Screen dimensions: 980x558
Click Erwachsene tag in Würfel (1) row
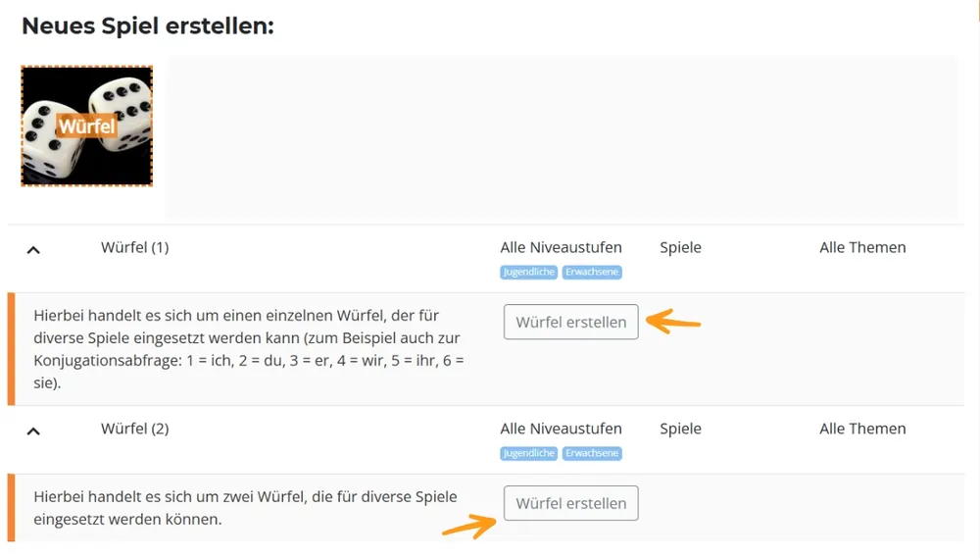point(592,272)
